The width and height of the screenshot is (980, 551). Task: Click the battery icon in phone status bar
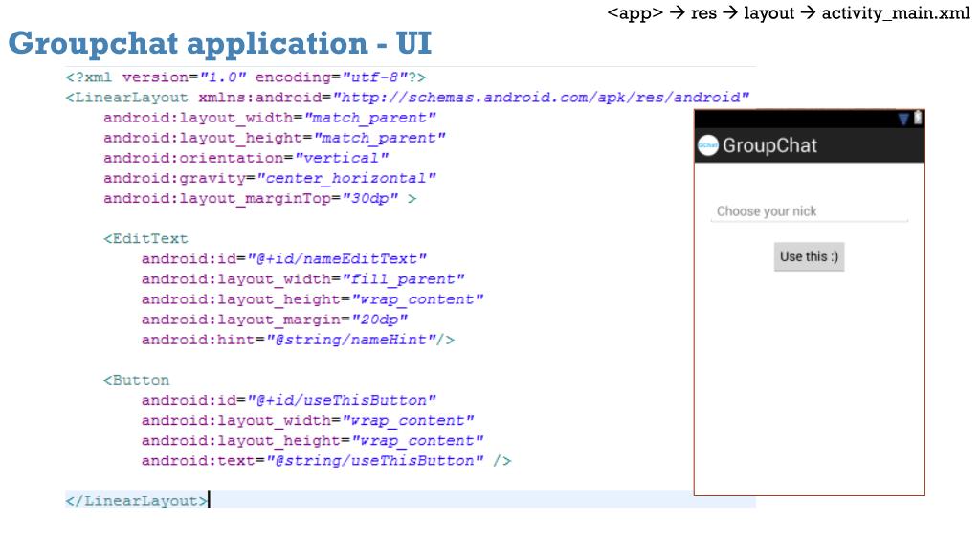[918, 118]
